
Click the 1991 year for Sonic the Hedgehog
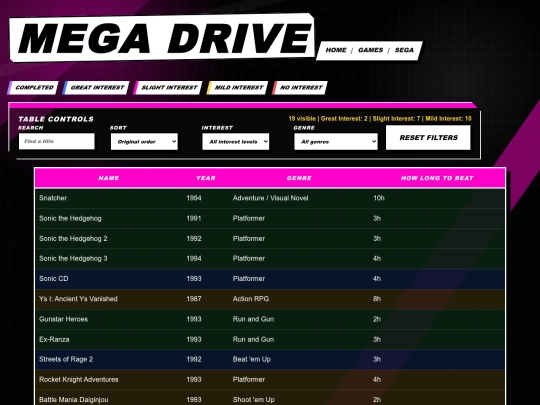(x=194, y=218)
